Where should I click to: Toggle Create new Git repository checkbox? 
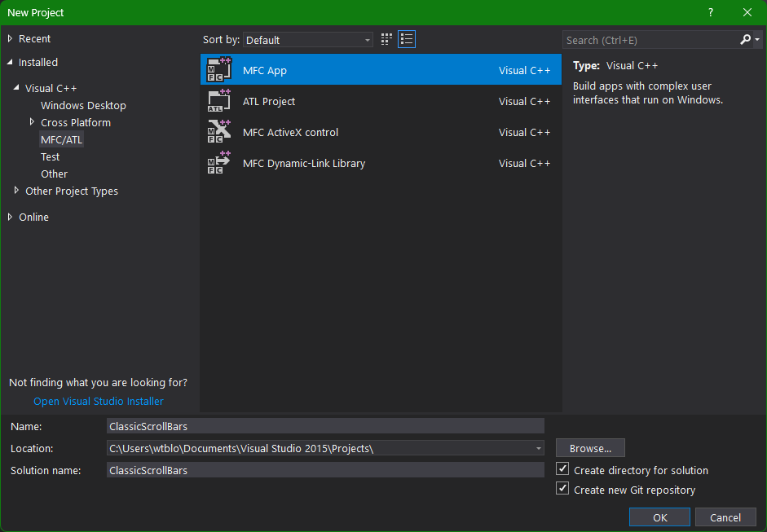tap(562, 489)
